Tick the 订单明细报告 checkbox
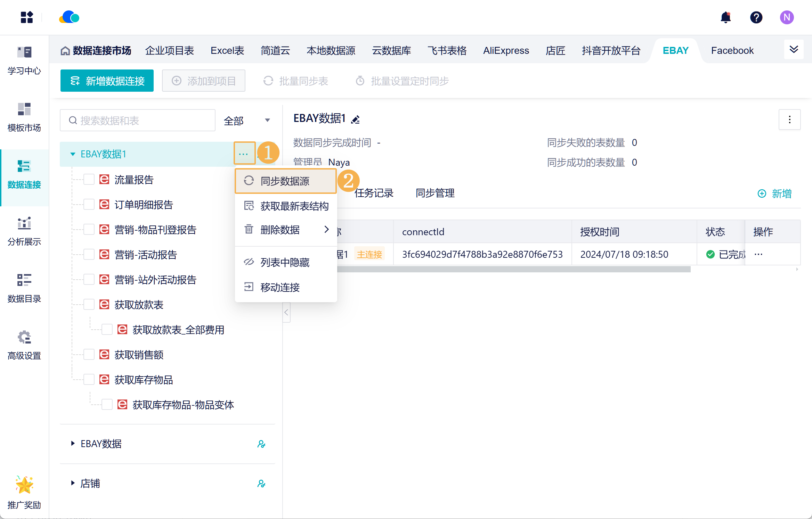The image size is (812, 519). (89, 205)
